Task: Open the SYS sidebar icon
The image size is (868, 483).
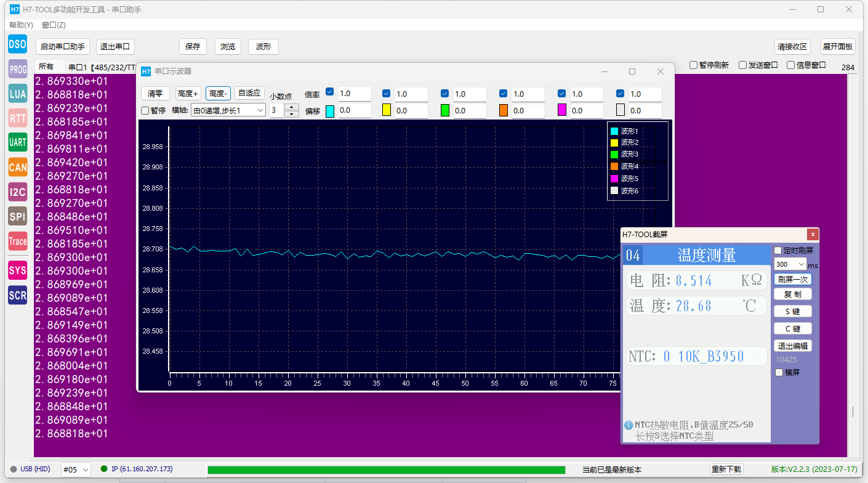Action: click(18, 270)
